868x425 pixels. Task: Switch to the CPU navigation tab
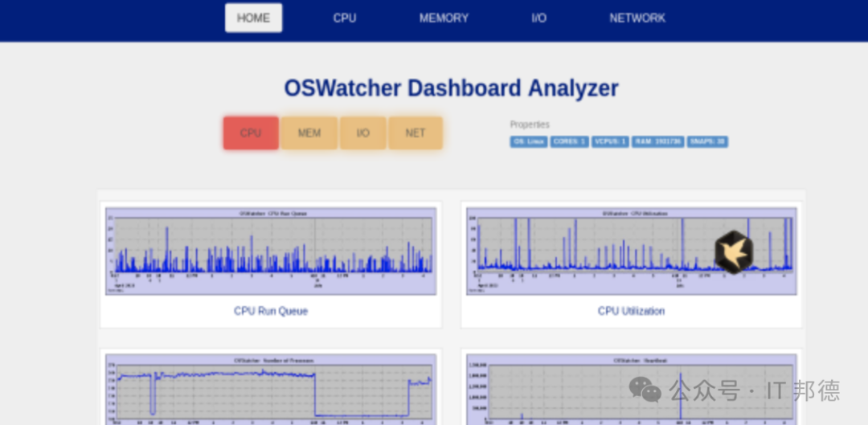(344, 18)
